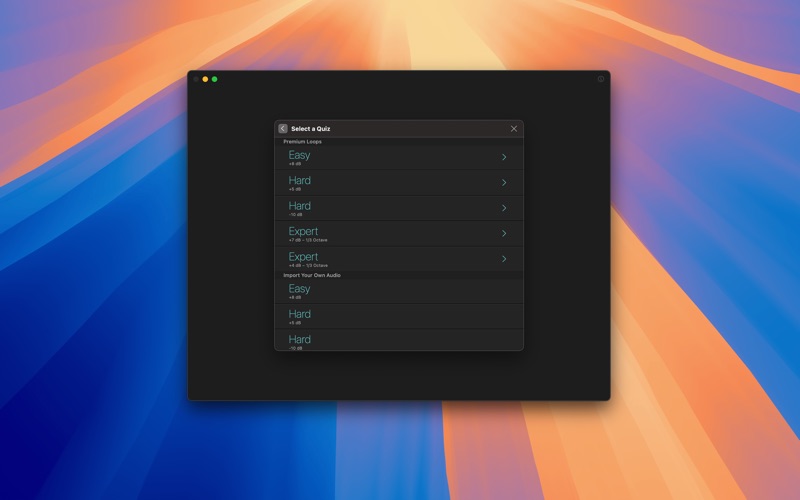Click the chevron on Expert +7 dB row

click(x=504, y=233)
